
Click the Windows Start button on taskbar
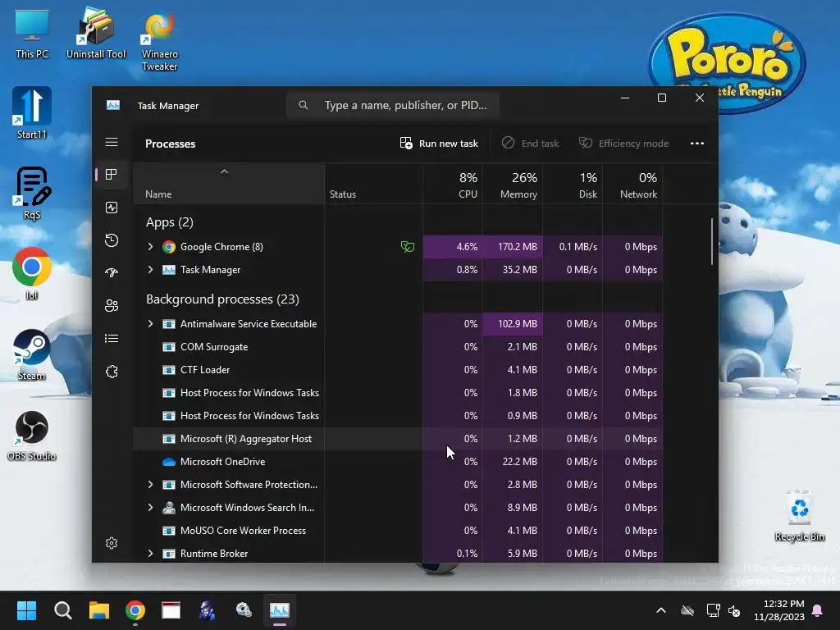tap(26, 610)
